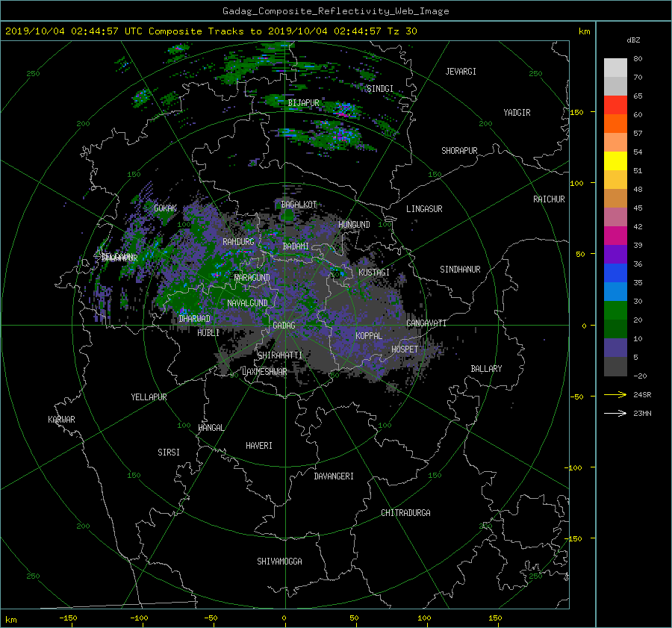Select the yellow 51 dBZ legend swatch

615,161
